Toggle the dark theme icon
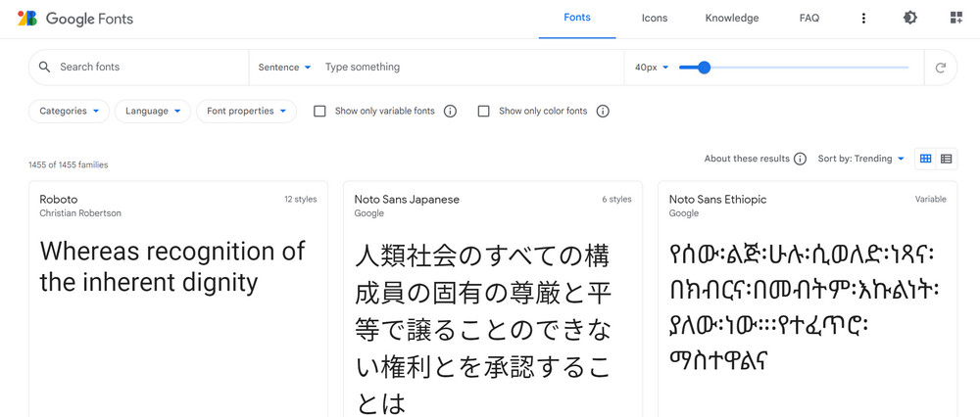Viewport: 980px width, 417px height. pos(910,18)
